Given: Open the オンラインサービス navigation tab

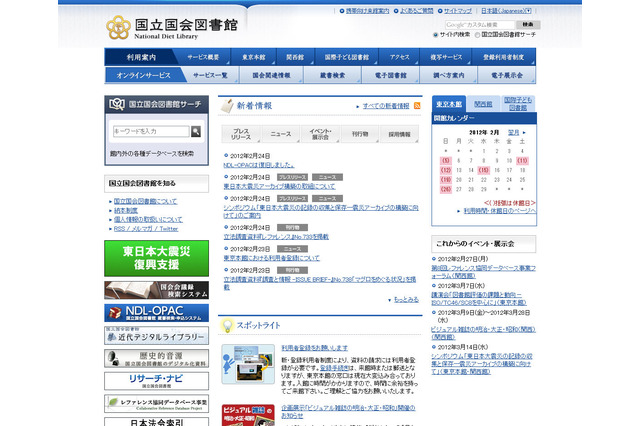Looking at the screenshot, I should tap(141, 76).
